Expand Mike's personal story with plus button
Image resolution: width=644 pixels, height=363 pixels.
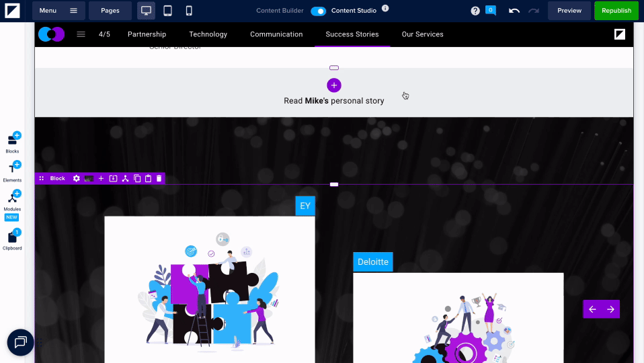point(334,85)
